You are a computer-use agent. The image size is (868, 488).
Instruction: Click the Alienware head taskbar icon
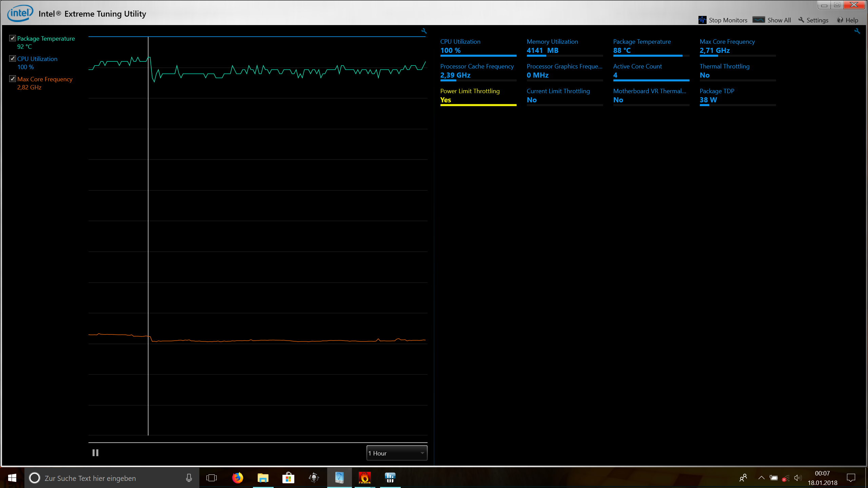click(x=314, y=478)
